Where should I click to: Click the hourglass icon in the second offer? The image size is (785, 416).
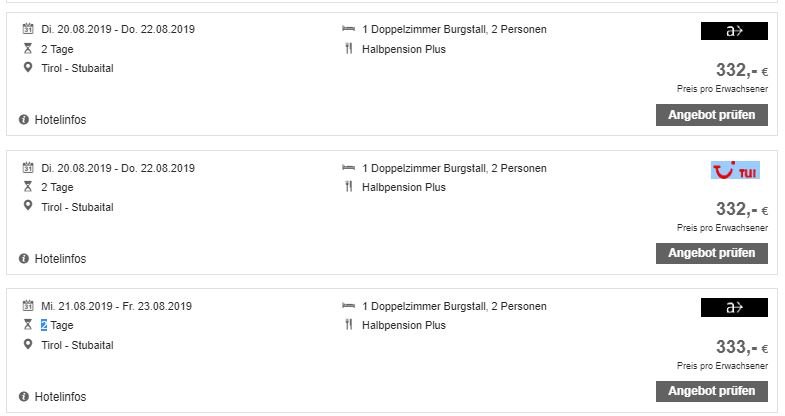pyautogui.click(x=28, y=187)
